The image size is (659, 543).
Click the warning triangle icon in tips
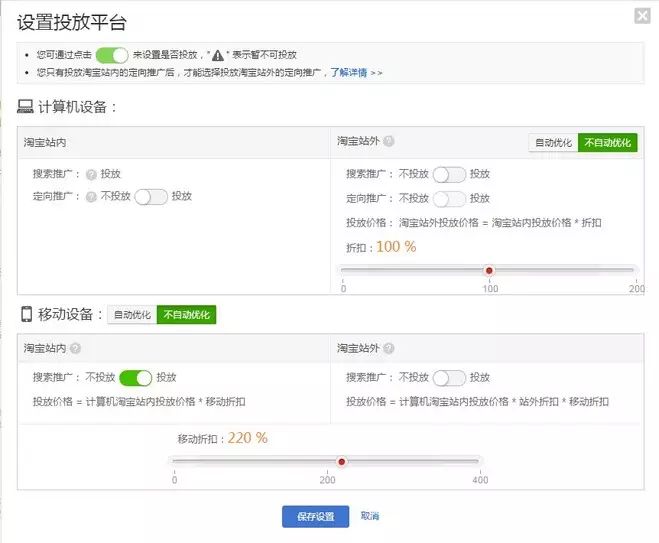(x=218, y=55)
